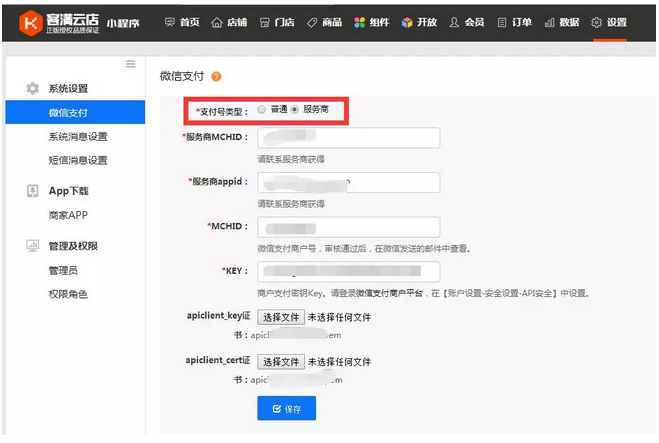Click the cube icon beside 开放
The width and height of the screenshot is (659, 443).
(x=407, y=22)
